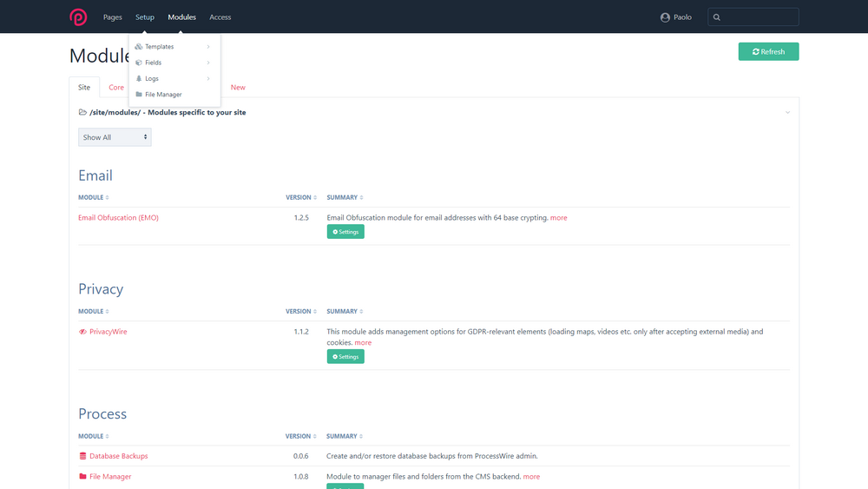Open Templates submenu in Setup dropdown

pyautogui.click(x=160, y=47)
